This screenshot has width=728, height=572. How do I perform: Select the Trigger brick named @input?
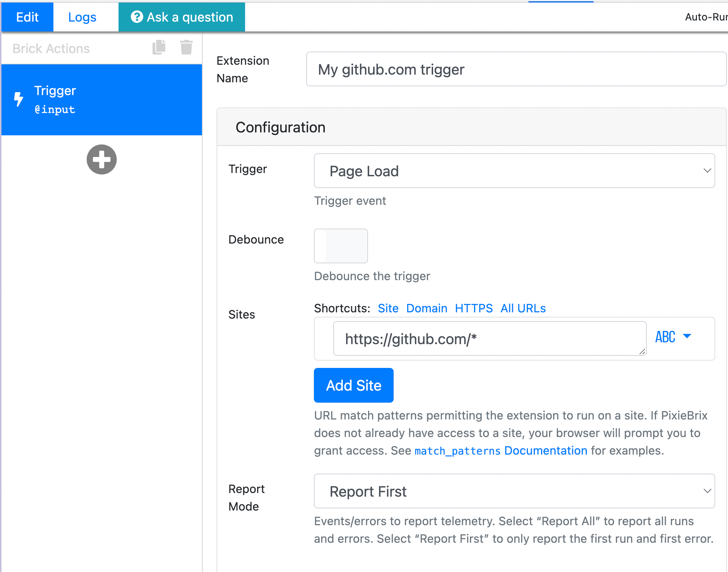(x=101, y=99)
